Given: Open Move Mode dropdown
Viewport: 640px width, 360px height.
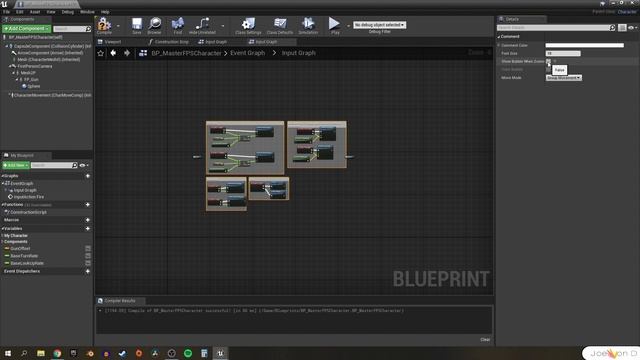Looking at the screenshot, I should tap(564, 78).
